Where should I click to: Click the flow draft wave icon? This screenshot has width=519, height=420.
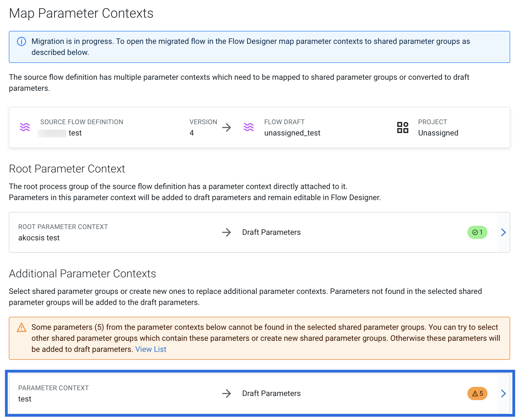pos(249,127)
